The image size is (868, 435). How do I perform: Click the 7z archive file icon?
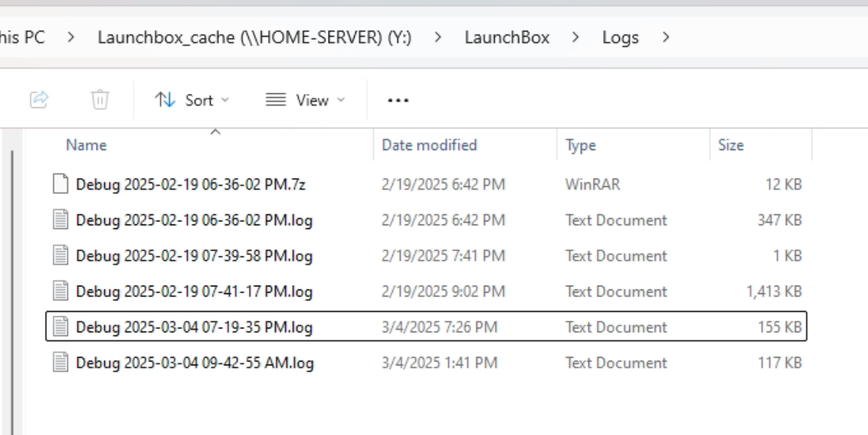[61, 184]
